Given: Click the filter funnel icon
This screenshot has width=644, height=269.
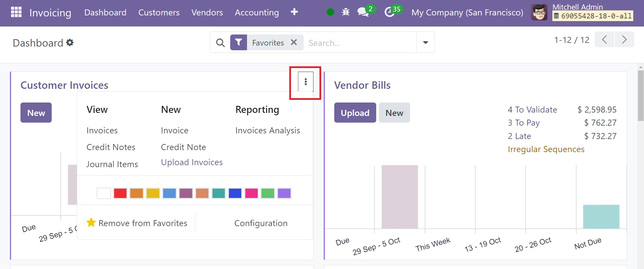Looking at the screenshot, I should 239,42.
